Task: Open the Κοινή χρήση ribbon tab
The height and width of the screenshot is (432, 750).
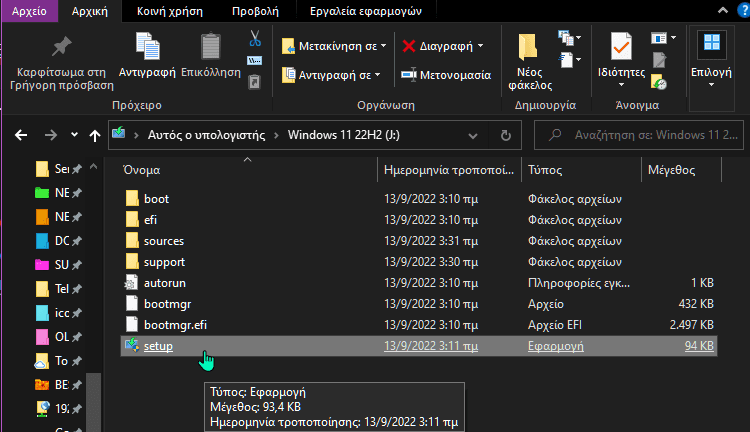Action: pyautogui.click(x=170, y=11)
